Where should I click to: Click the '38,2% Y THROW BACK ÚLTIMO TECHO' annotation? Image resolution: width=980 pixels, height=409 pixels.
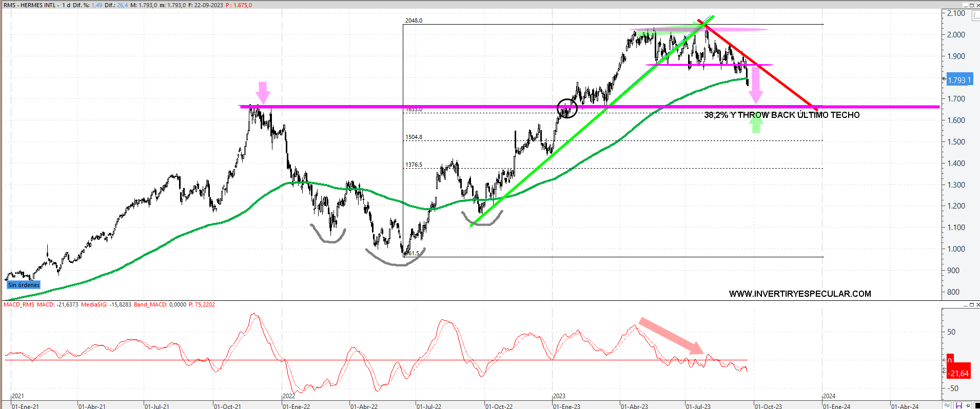(781, 115)
